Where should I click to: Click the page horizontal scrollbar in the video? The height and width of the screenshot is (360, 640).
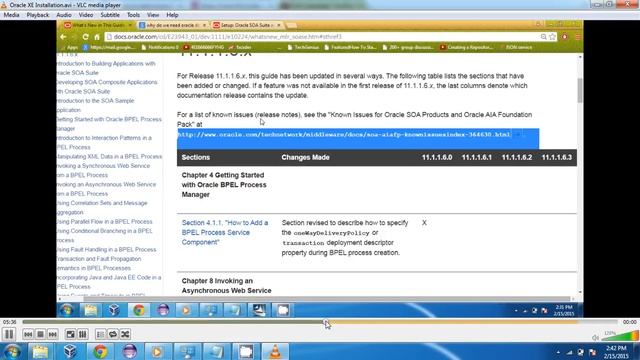(327, 299)
